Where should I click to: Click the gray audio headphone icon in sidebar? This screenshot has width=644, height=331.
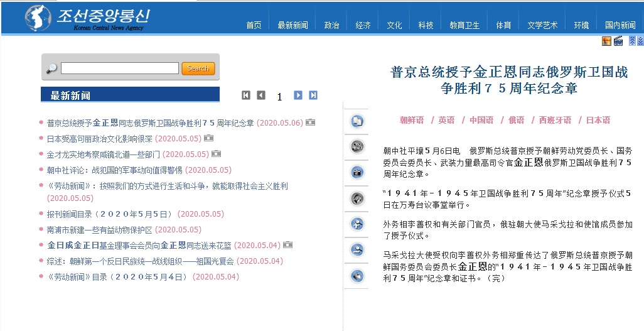click(x=357, y=198)
